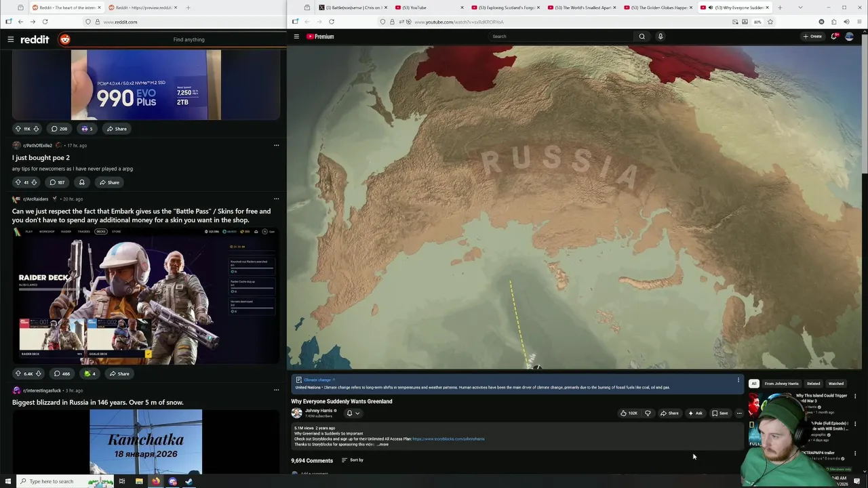Upvote the 'I just bought poe 2' post
868x488 pixels.
[x=18, y=182]
